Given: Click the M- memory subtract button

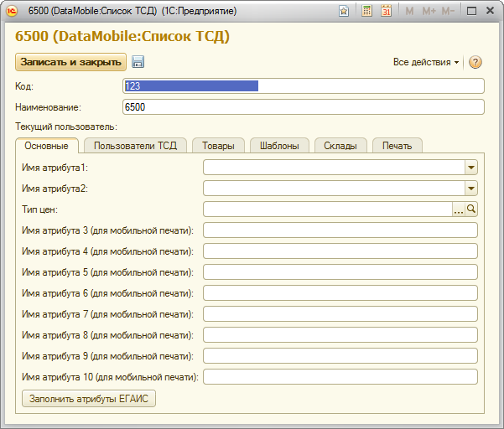Looking at the screenshot, I should [x=448, y=11].
